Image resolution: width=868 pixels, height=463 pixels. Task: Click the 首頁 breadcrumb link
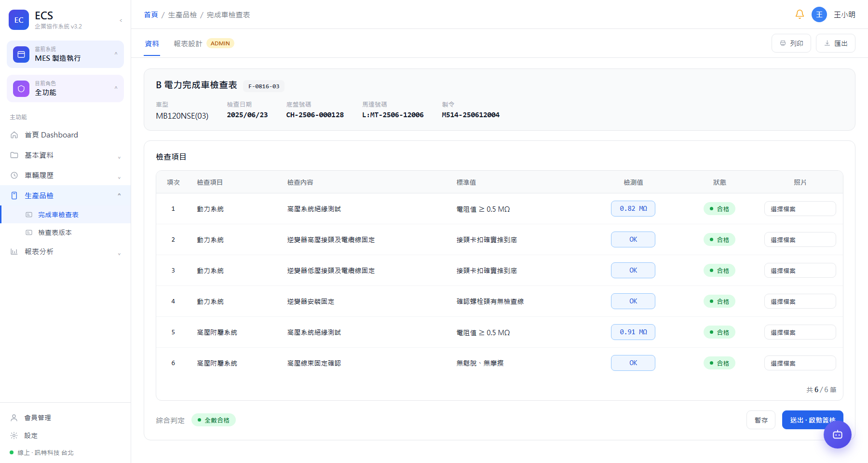coord(151,15)
